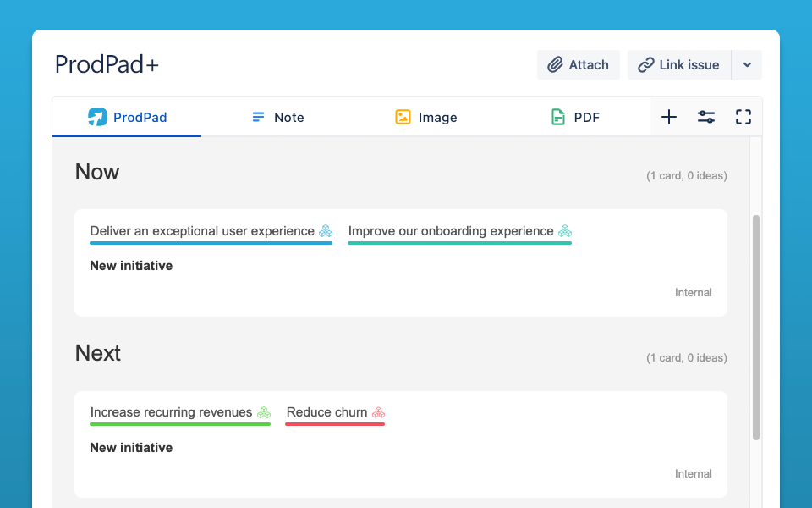Click the Image tab's picture icon
The height and width of the screenshot is (508, 812).
pyautogui.click(x=403, y=117)
